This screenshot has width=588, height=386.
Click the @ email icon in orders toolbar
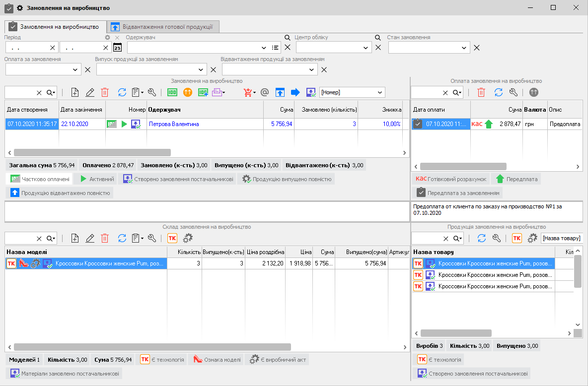click(x=265, y=92)
